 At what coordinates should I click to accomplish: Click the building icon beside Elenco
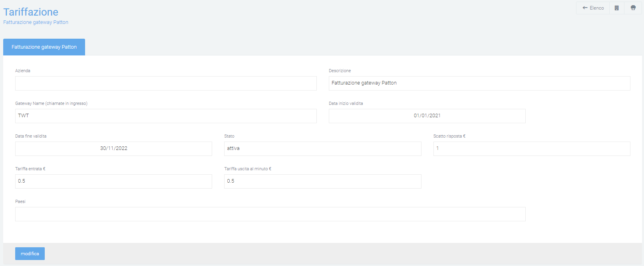pyautogui.click(x=617, y=8)
